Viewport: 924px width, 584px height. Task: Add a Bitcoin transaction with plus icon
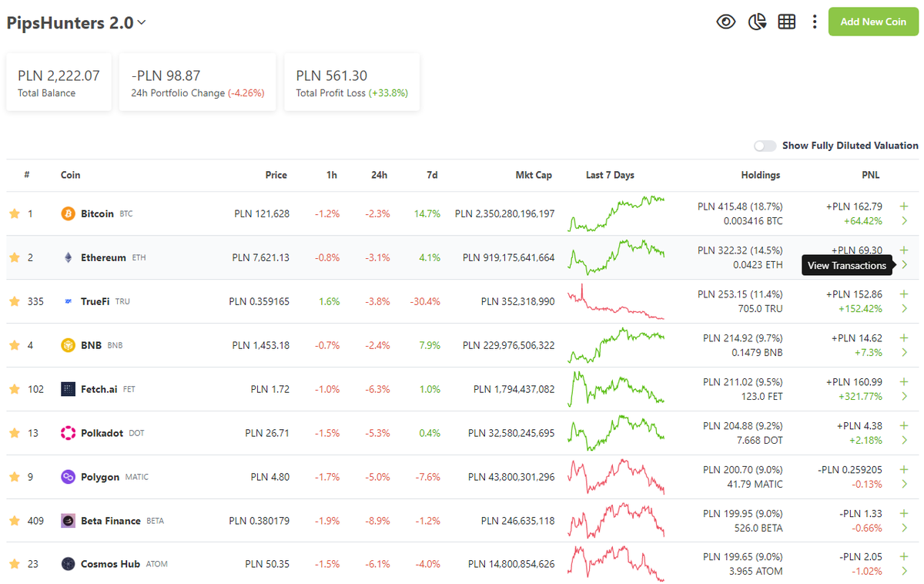(904, 206)
